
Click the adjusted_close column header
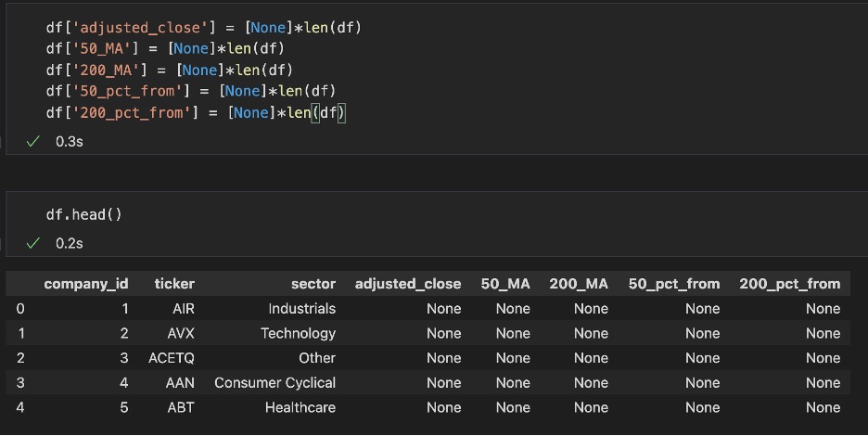[408, 284]
